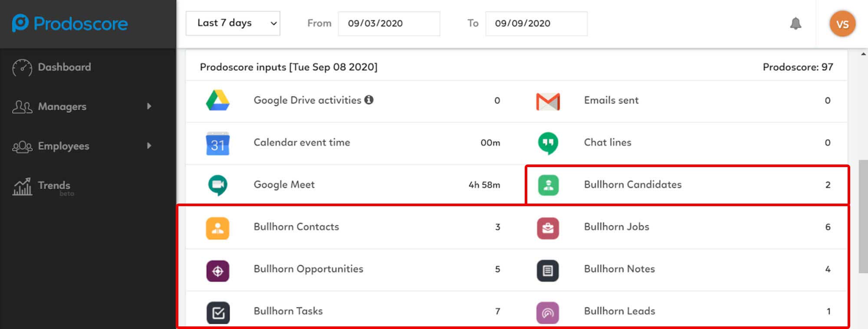Click the Gmail icon beside Emails sent

coord(548,101)
